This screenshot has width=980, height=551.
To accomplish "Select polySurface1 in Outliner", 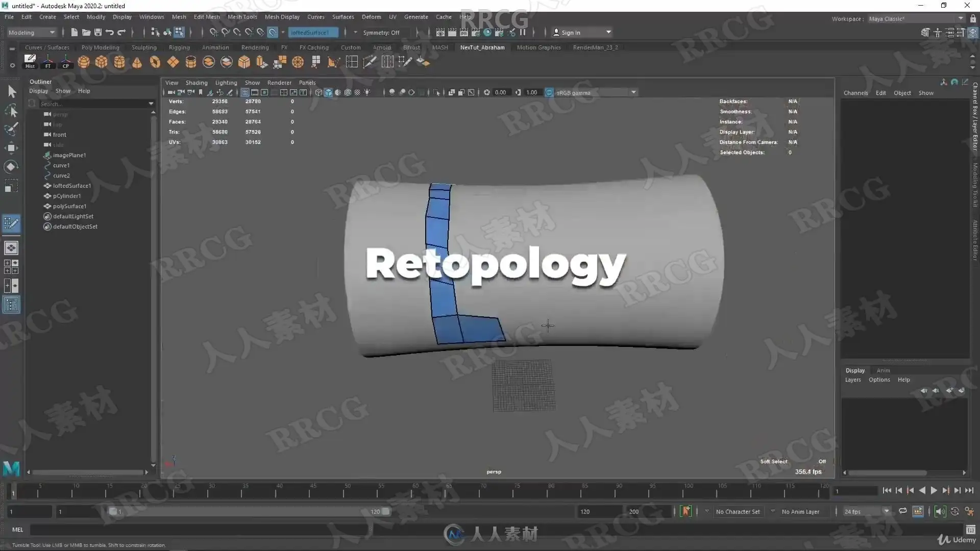I will (x=69, y=206).
